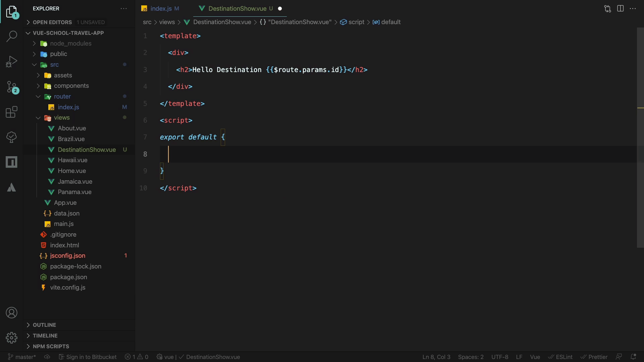Click the notifications bell in status bar

click(633, 357)
